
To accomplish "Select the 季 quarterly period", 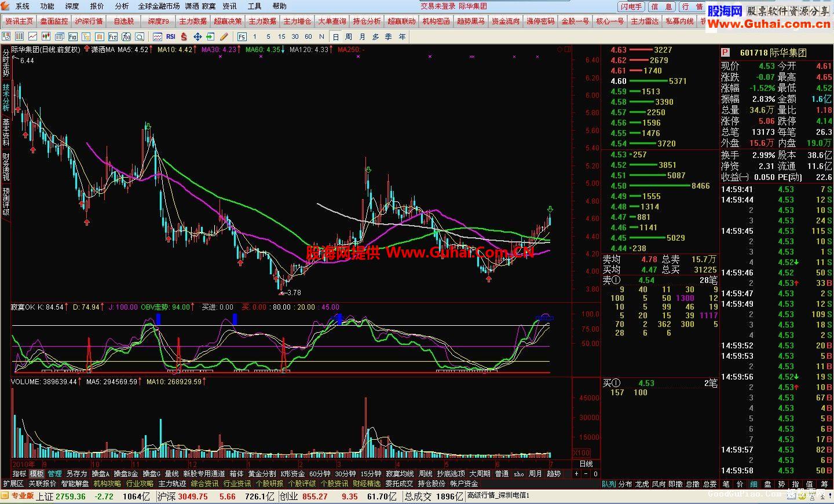I will [389, 36].
